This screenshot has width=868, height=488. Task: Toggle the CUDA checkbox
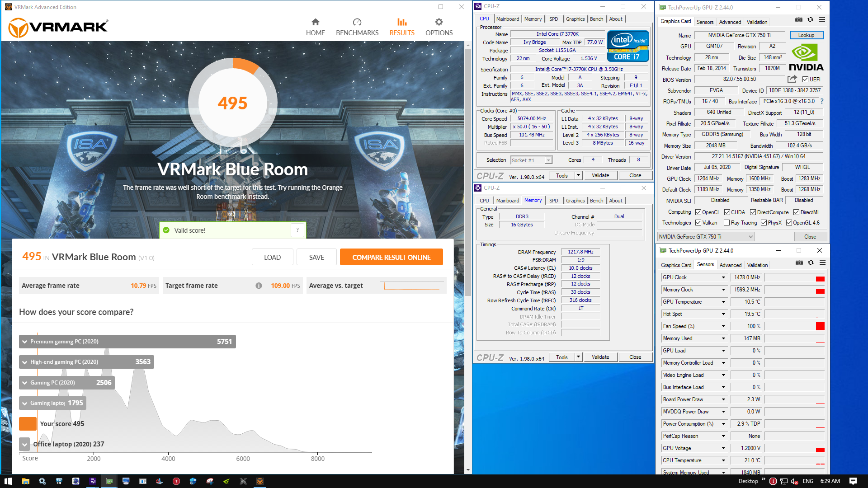(727, 212)
